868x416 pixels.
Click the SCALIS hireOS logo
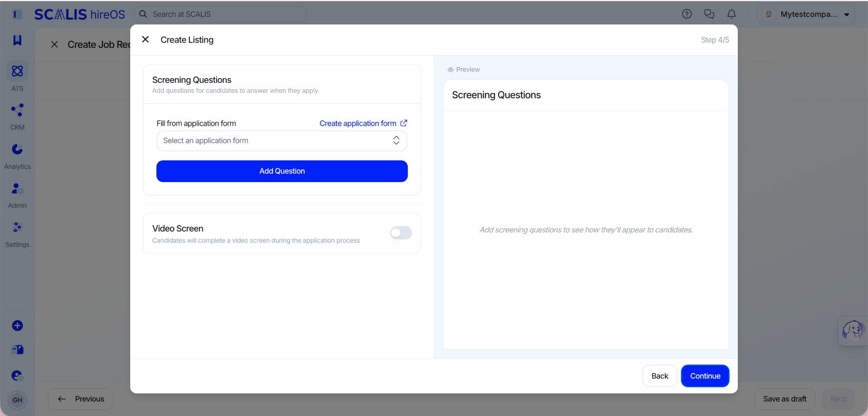coord(80,14)
